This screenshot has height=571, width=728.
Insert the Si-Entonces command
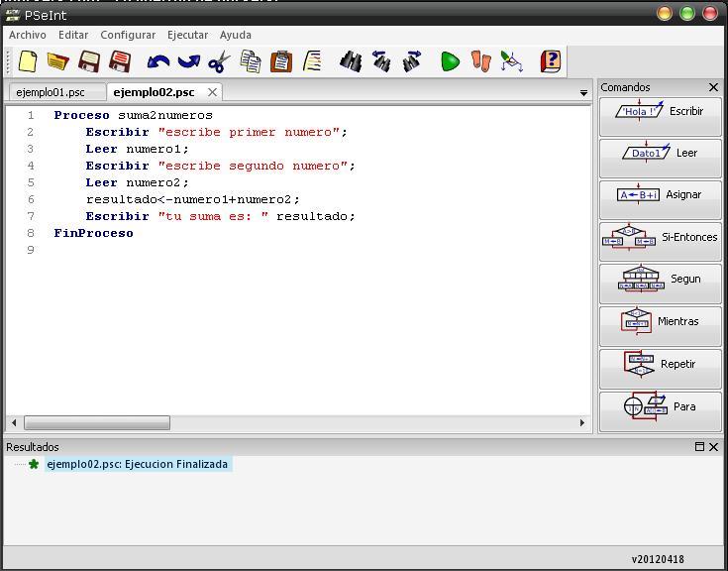tap(660, 238)
